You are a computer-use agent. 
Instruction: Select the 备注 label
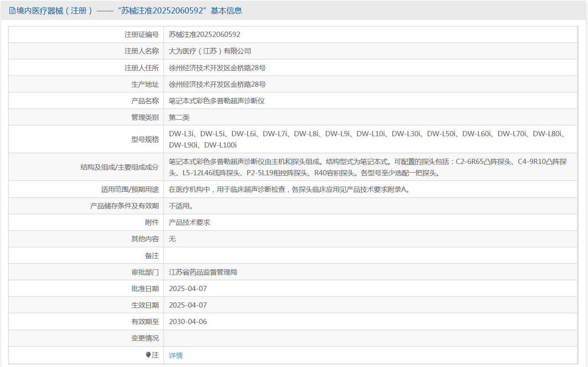pyautogui.click(x=152, y=256)
